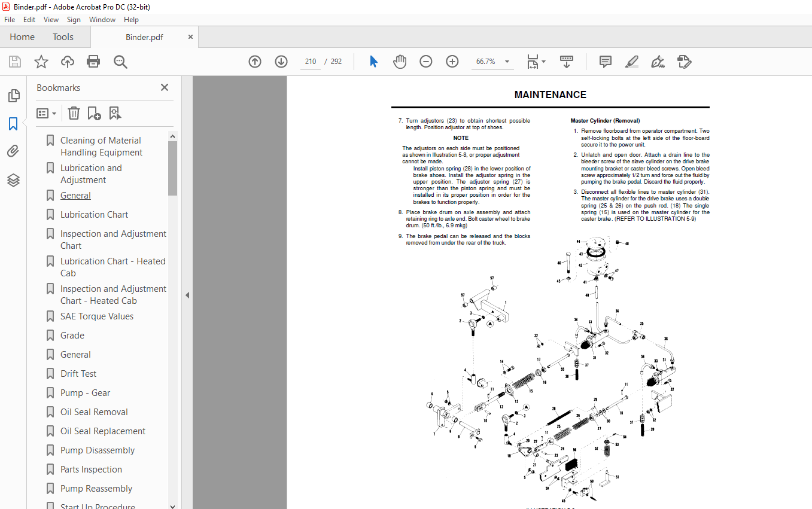Open the Oil Seal Removal bookmark
Screen dimensions: 812x509
pos(94,412)
